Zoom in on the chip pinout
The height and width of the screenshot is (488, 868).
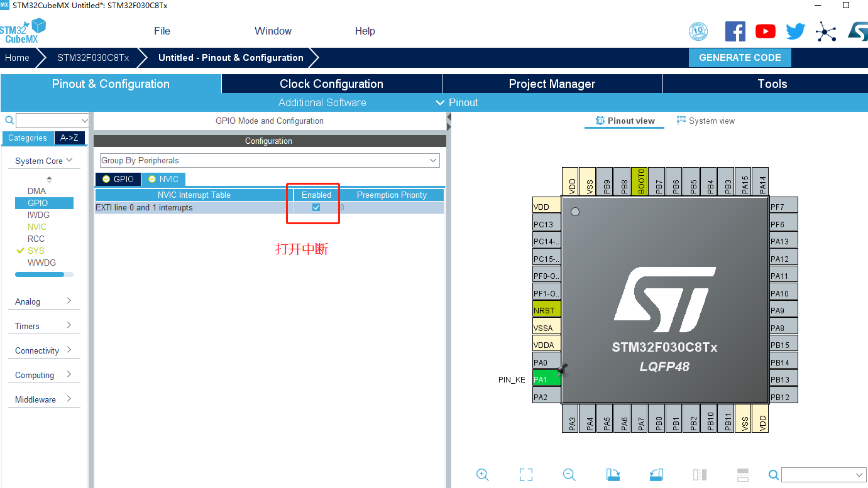tap(483, 475)
